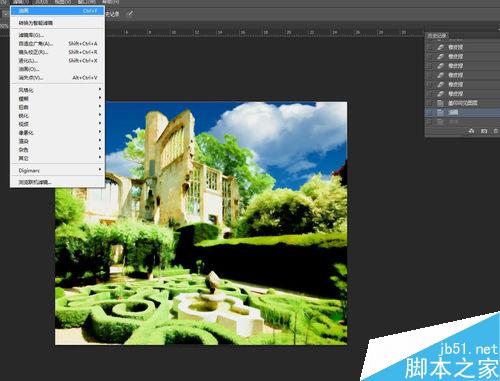The image size is (500, 381).
Task: Expand the 像素化 pixelate submenu
Action: point(57,133)
